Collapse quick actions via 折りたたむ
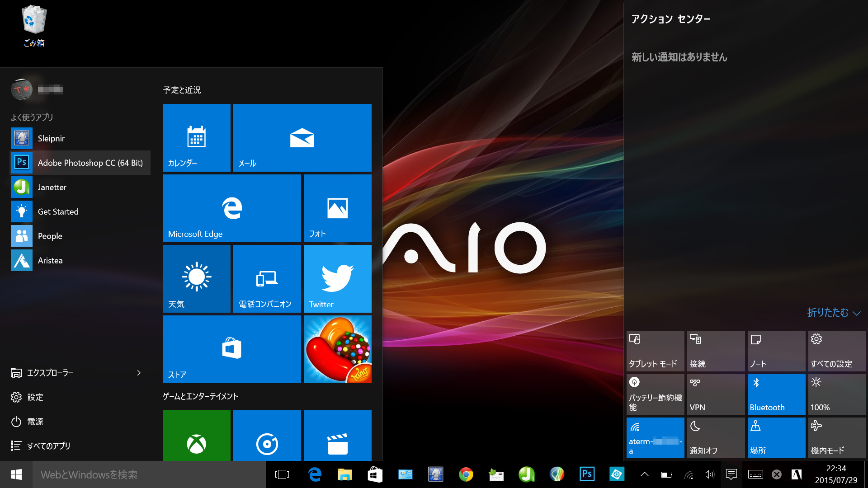This screenshot has width=868, height=488. click(x=832, y=313)
